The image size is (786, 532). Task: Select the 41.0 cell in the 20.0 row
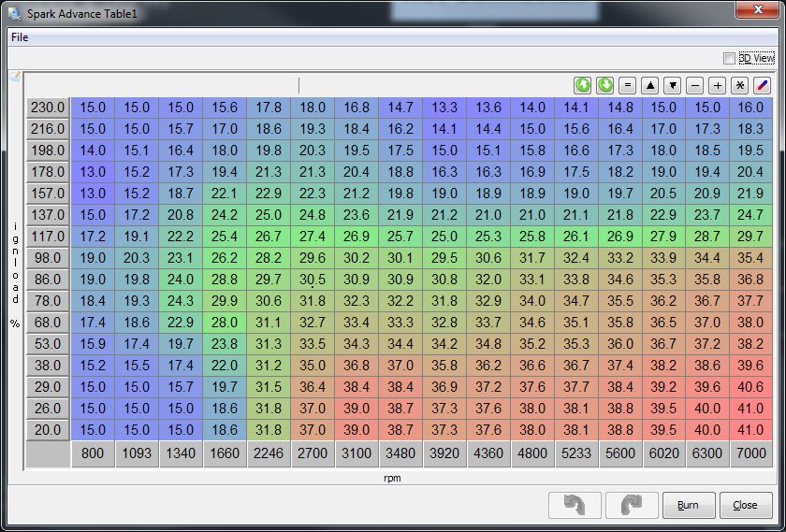[750, 429]
